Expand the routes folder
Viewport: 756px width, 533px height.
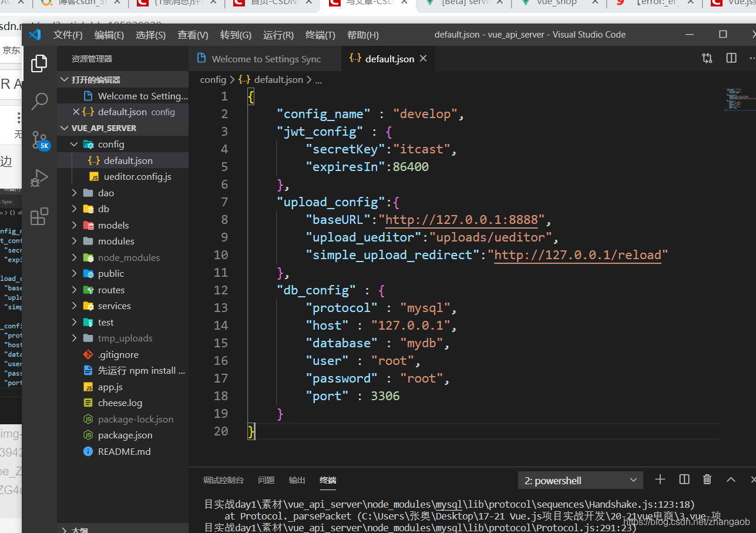click(x=123, y=290)
